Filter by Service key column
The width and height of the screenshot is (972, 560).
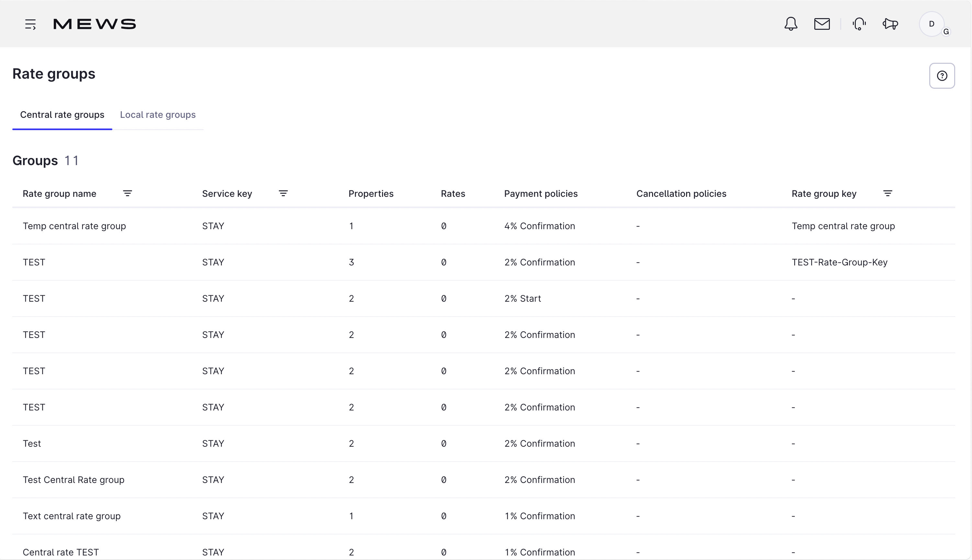pyautogui.click(x=283, y=194)
